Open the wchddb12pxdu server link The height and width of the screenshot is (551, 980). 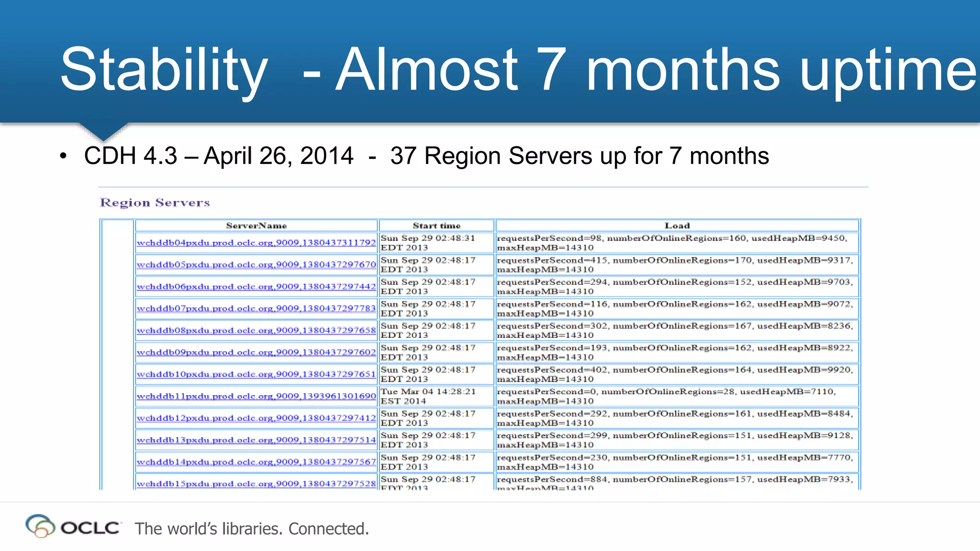(x=256, y=418)
